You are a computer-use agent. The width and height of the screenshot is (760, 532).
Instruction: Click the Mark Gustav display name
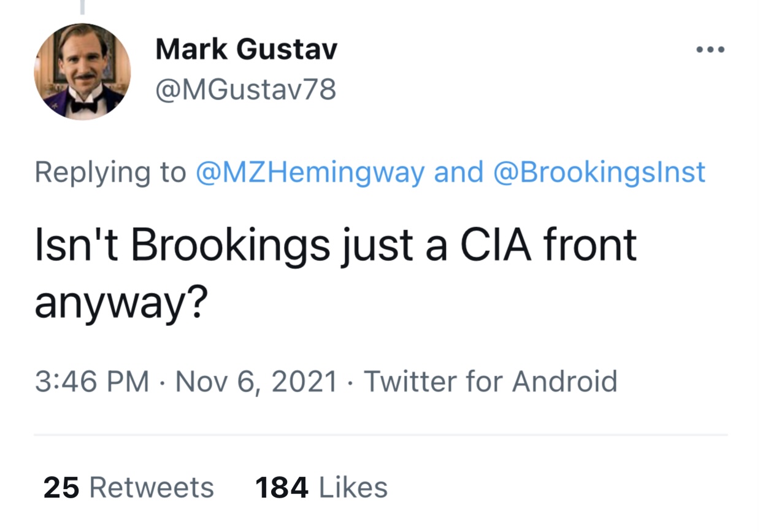pos(247,49)
